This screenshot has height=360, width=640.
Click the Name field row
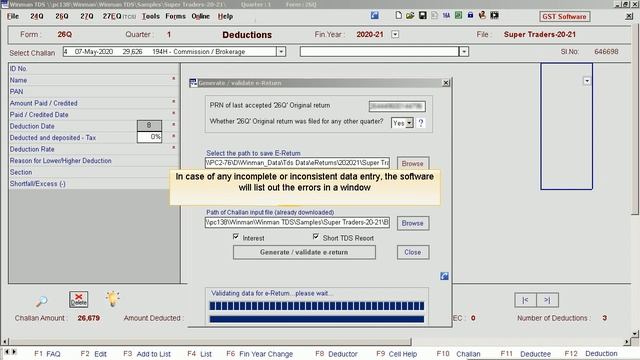tap(94, 80)
